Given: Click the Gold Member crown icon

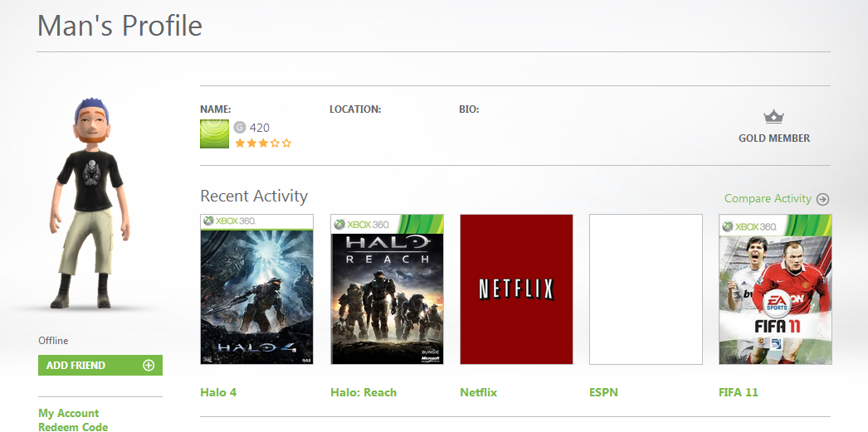Looking at the screenshot, I should [x=774, y=117].
